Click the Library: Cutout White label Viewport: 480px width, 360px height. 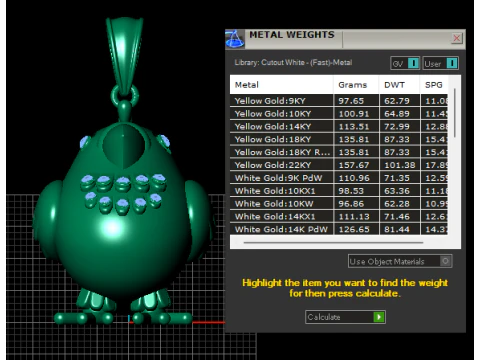pos(293,62)
